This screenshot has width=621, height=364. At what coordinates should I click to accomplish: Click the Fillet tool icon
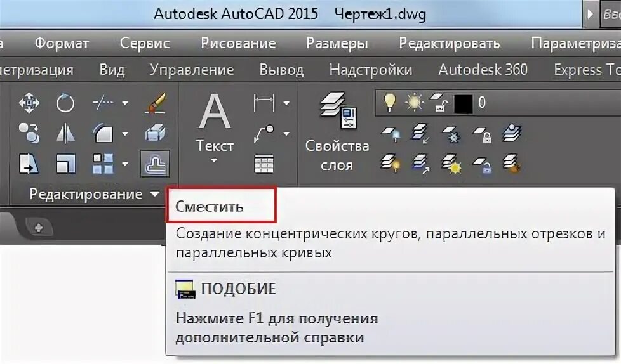pyautogui.click(x=103, y=133)
